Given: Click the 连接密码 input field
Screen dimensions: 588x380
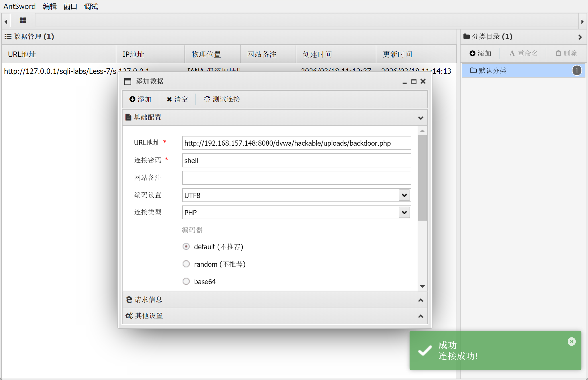Looking at the screenshot, I should (296, 161).
